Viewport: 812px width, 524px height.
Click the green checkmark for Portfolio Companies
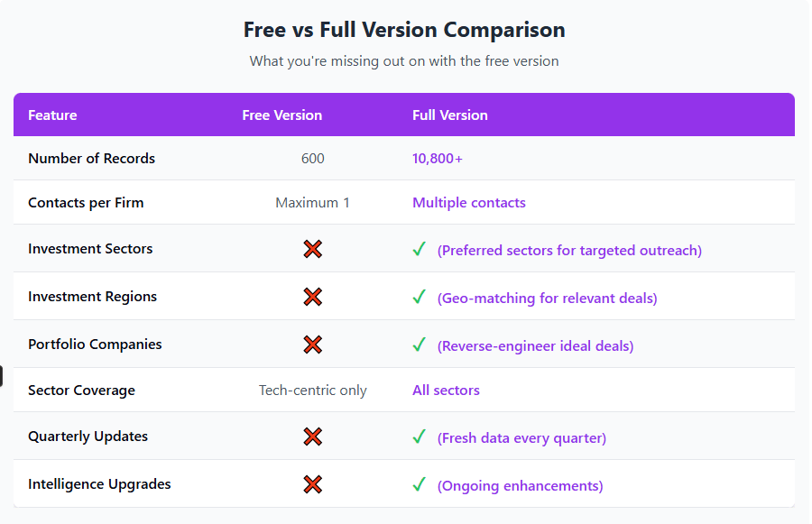(419, 345)
